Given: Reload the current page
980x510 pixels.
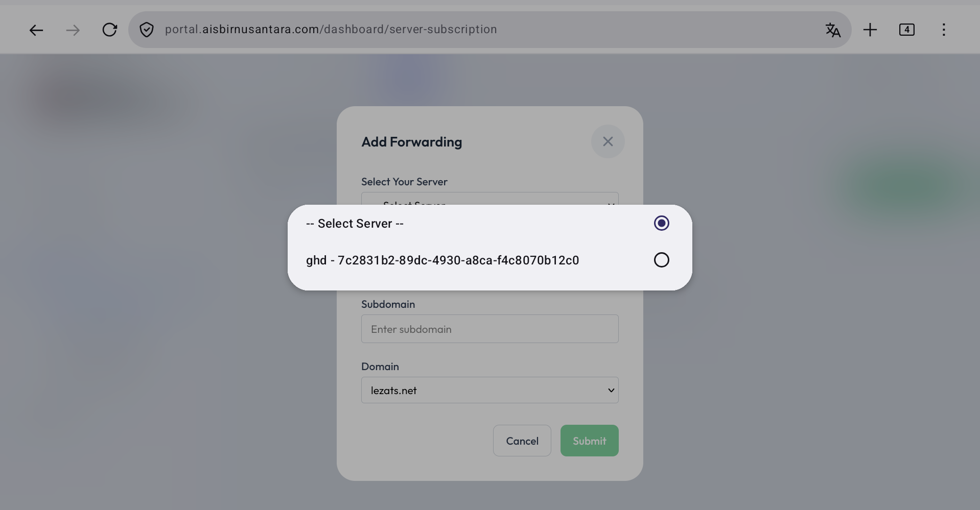Looking at the screenshot, I should point(109,30).
